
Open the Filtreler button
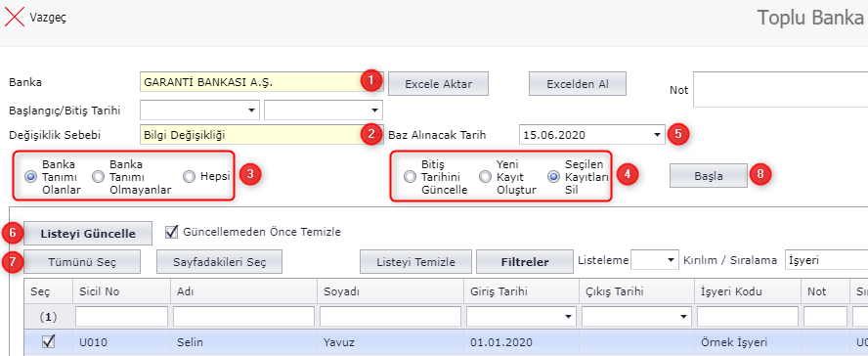coord(525,262)
